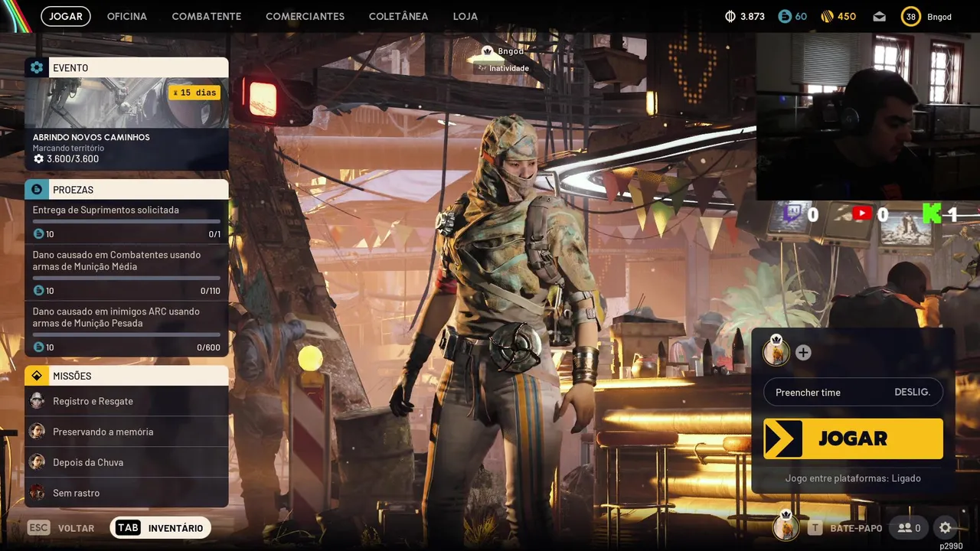
Task: Click Jogo entre plataformas: Ligado setting
Action: pos(853,478)
